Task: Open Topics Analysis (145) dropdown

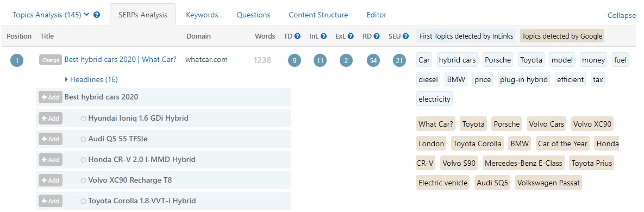Action: [51, 15]
